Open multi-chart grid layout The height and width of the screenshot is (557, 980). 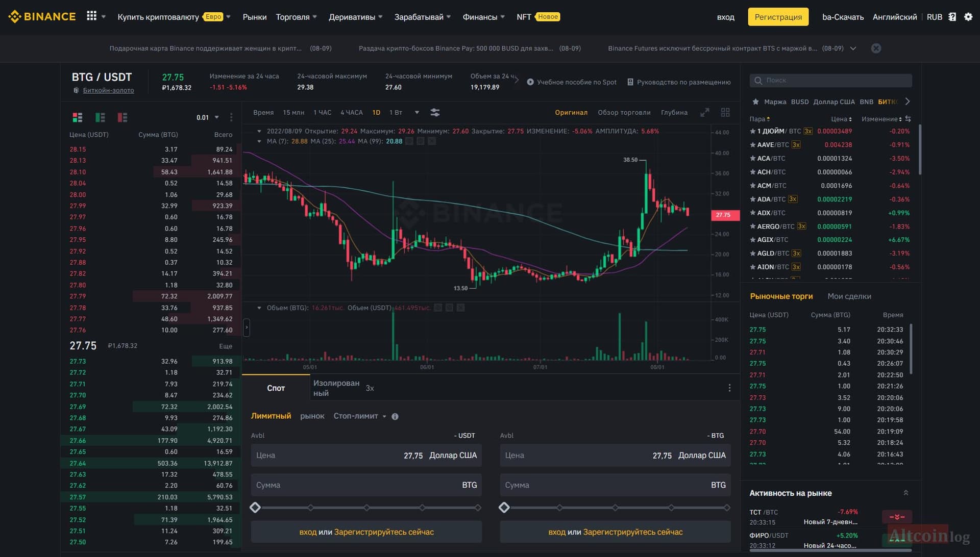pyautogui.click(x=725, y=112)
